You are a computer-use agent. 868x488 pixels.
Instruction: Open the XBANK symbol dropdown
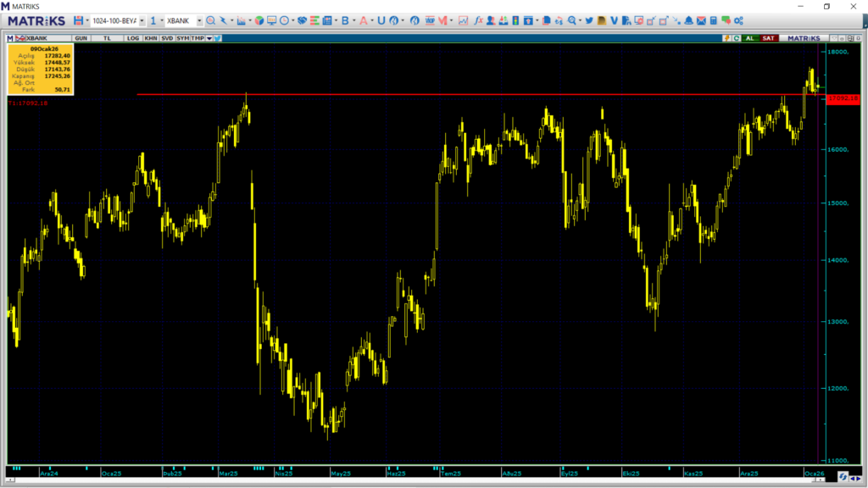pyautogui.click(x=199, y=20)
